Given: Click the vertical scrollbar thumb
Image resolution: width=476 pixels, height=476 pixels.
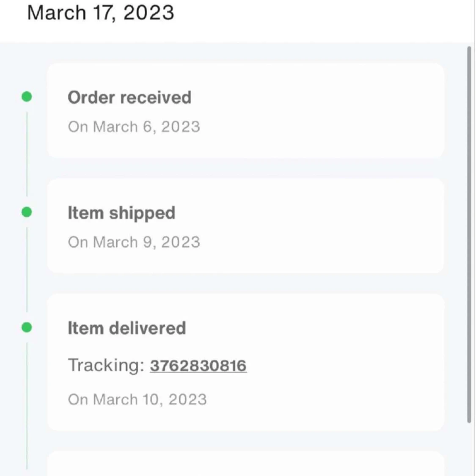Looking at the screenshot, I should point(469,234).
